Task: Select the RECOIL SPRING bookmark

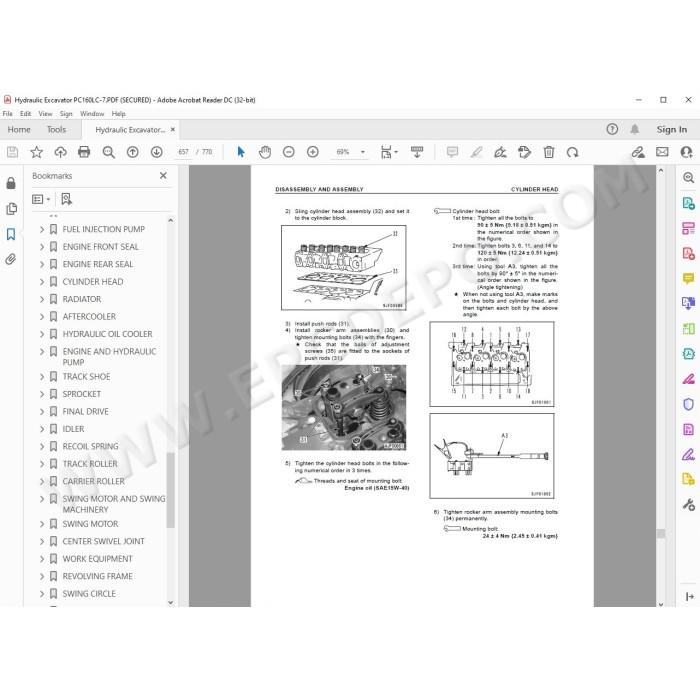Action: 91,446
